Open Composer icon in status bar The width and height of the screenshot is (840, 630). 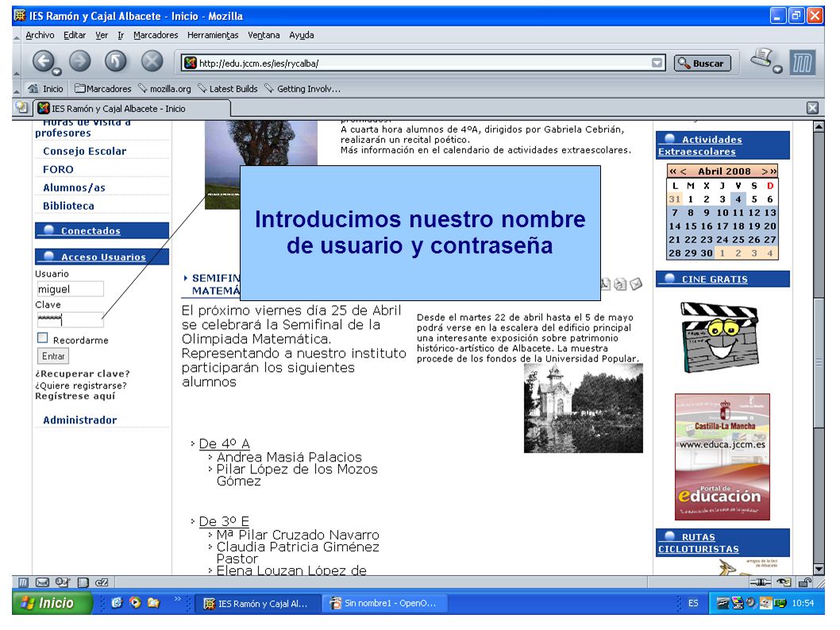click(x=63, y=582)
